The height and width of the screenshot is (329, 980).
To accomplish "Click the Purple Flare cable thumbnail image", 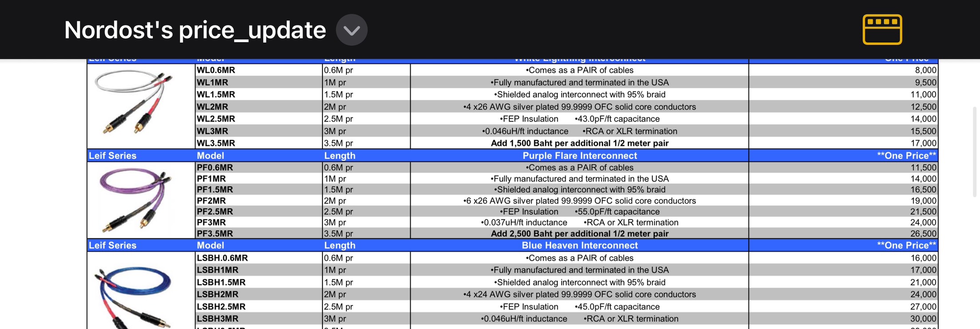I will point(135,200).
